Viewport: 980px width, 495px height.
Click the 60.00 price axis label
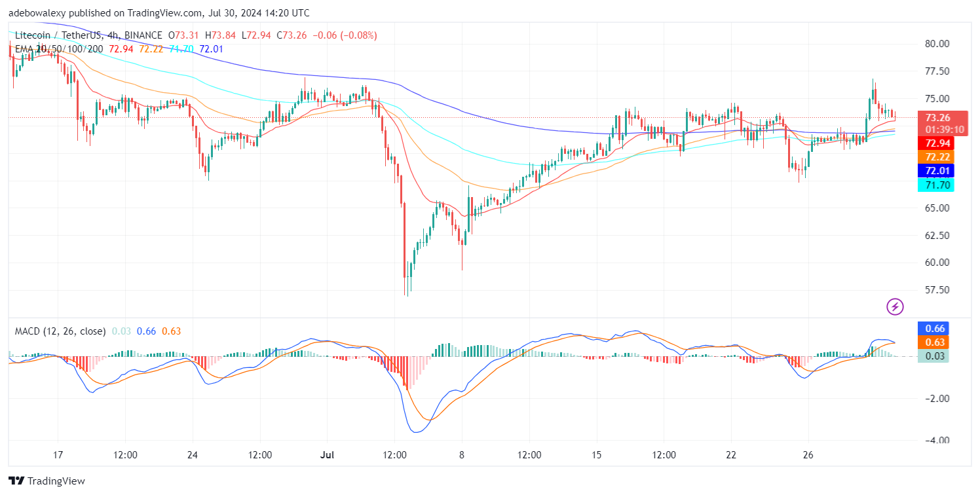(936, 263)
